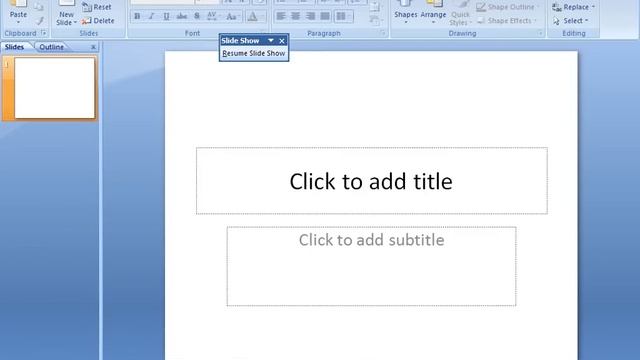Click the Paste button

(18, 12)
